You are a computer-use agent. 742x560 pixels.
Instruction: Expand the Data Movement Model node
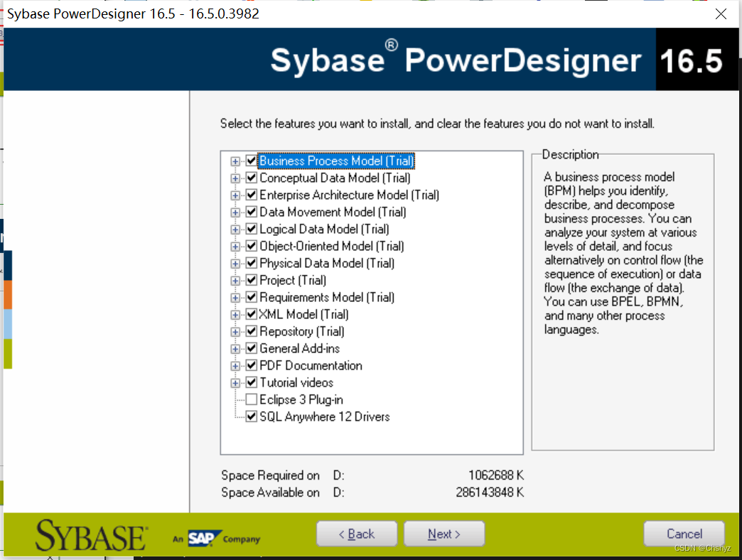tap(235, 212)
